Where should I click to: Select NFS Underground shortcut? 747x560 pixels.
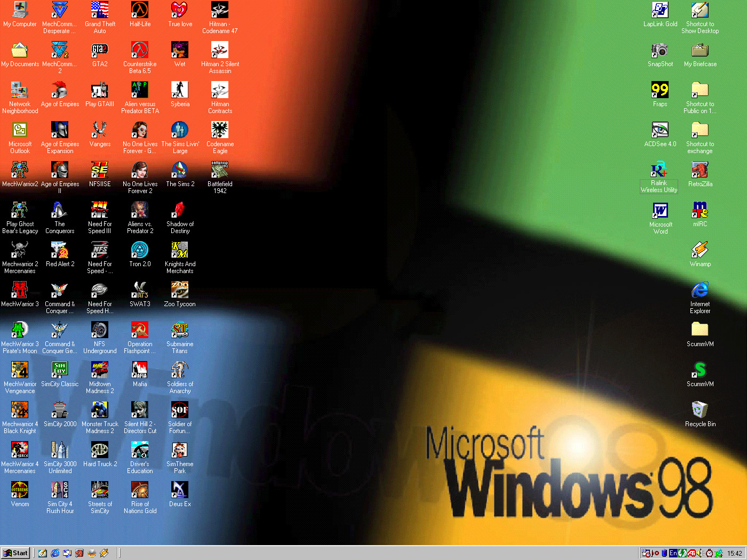(x=100, y=338)
